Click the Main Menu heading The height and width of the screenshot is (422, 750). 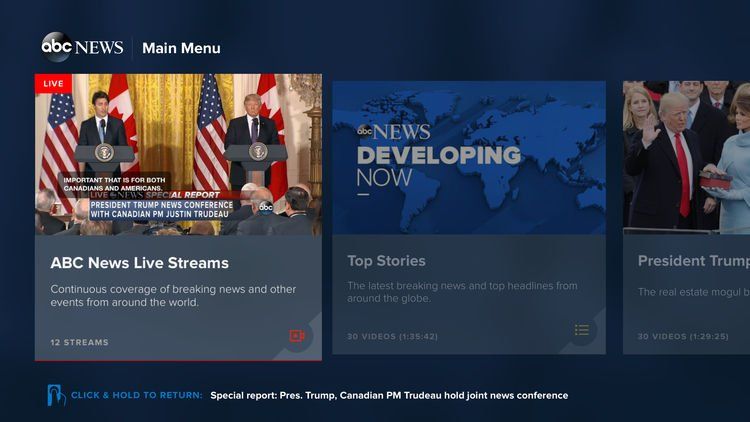[x=181, y=48]
